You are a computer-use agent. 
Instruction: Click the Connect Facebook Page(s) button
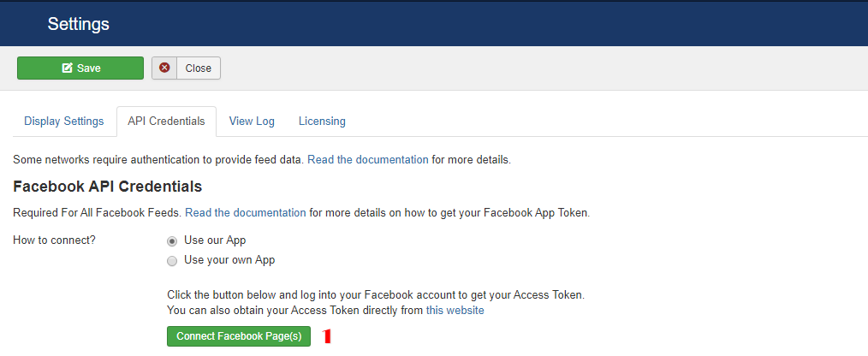(x=239, y=336)
